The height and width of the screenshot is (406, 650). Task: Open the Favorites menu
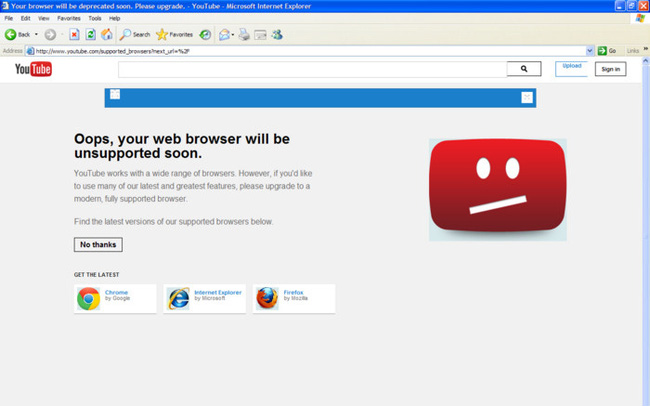tap(69, 18)
